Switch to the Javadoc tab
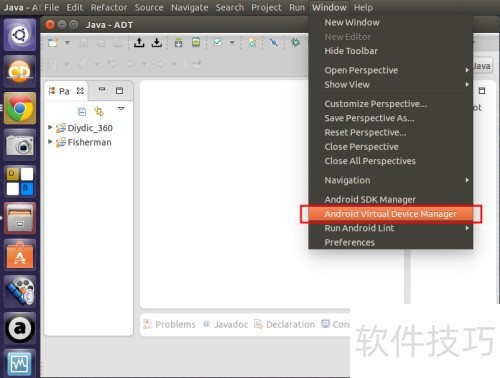 (x=226, y=324)
